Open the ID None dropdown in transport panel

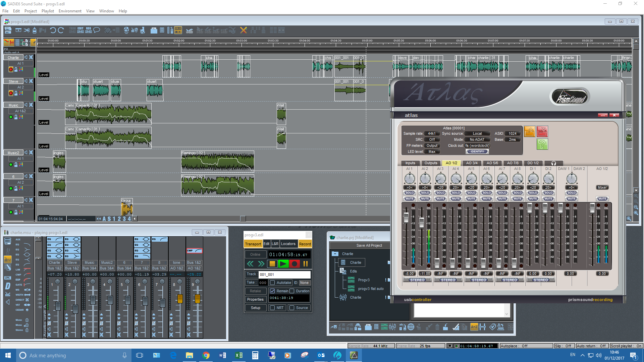(x=304, y=283)
